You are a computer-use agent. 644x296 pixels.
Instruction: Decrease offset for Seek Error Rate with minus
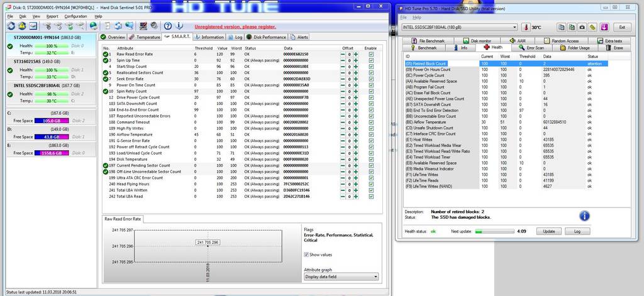coord(343,79)
